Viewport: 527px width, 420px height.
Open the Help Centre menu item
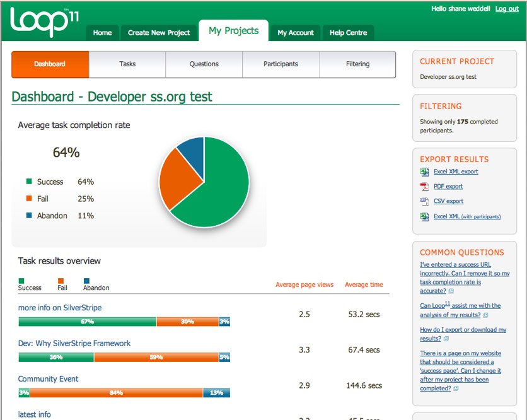(348, 33)
